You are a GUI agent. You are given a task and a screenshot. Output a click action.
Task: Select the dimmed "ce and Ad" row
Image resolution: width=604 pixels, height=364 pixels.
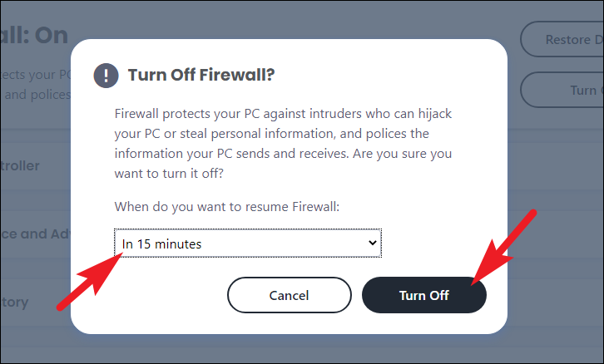tap(33, 234)
